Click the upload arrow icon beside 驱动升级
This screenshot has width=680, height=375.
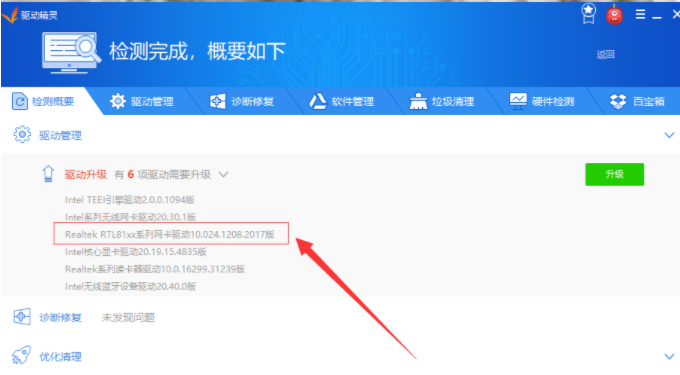tap(48, 174)
